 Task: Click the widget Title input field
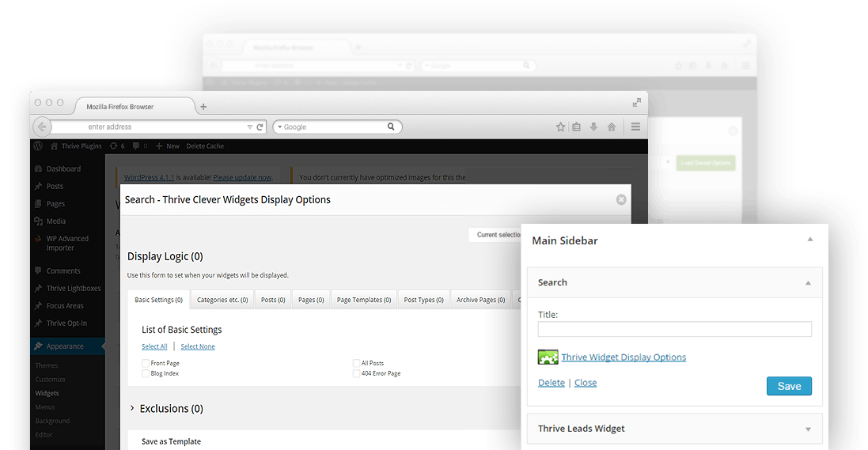674,329
